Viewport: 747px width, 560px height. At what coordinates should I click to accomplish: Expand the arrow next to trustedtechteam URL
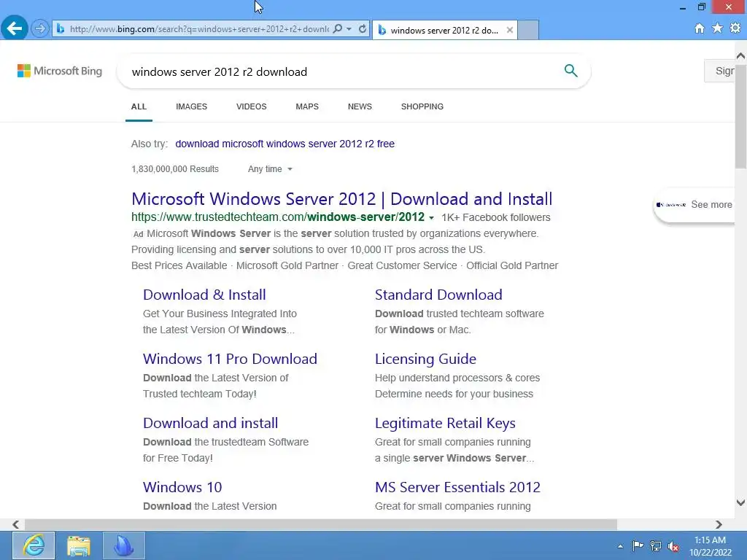(432, 218)
